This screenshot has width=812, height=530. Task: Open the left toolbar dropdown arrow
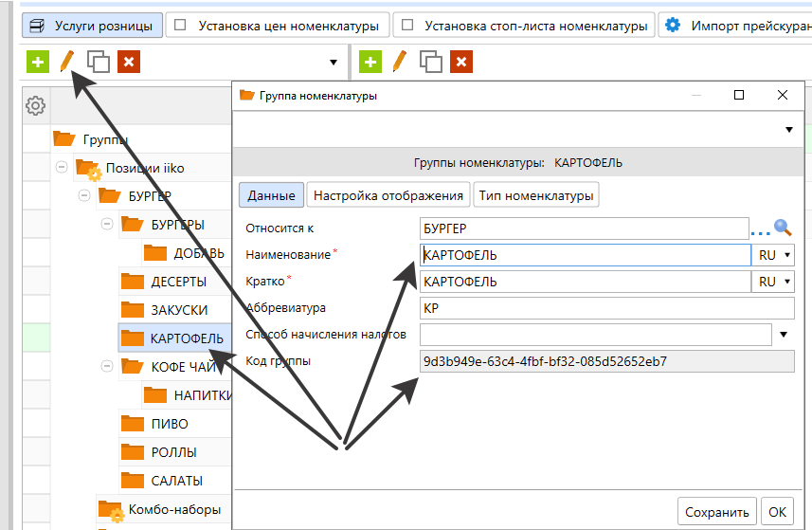tap(334, 63)
